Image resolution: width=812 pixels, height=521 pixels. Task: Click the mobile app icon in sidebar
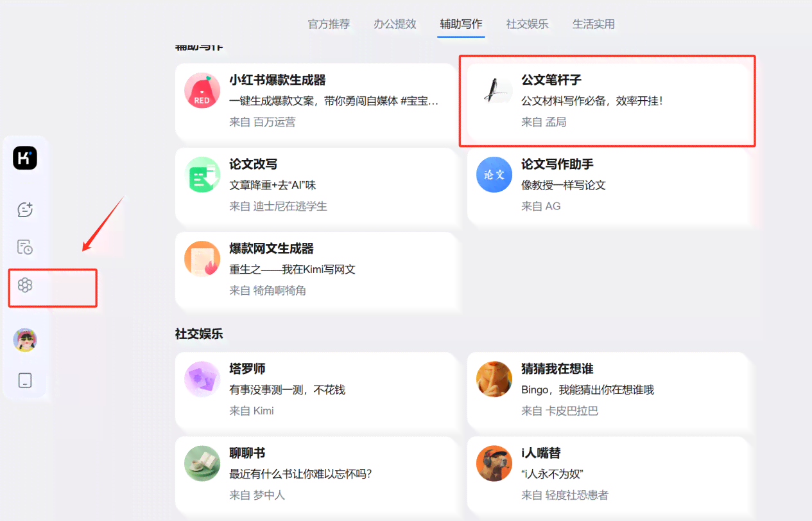[25, 380]
